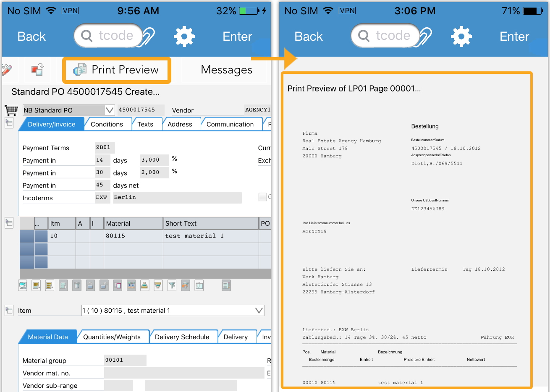Switch to the Conditions tab
Viewport: 550px width, 392px height.
107,124
